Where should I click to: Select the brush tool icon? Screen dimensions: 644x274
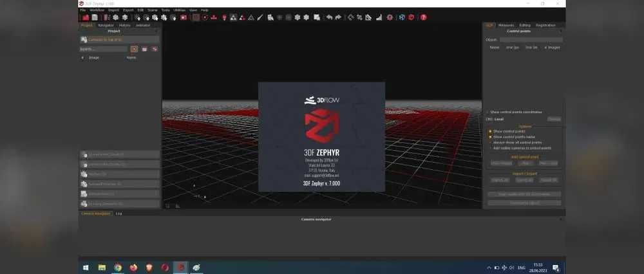260,17
